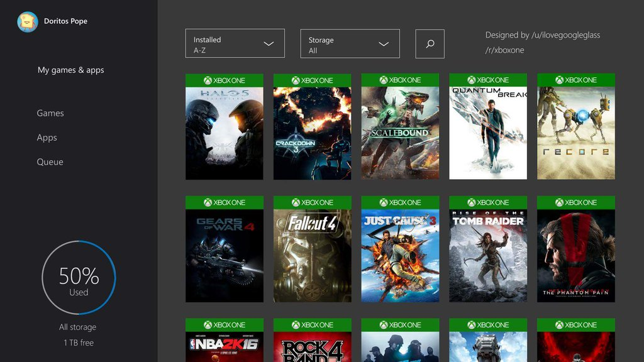Click the 50% Used storage ring
Image resolution: width=644 pixels, height=362 pixels.
pyautogui.click(x=79, y=278)
